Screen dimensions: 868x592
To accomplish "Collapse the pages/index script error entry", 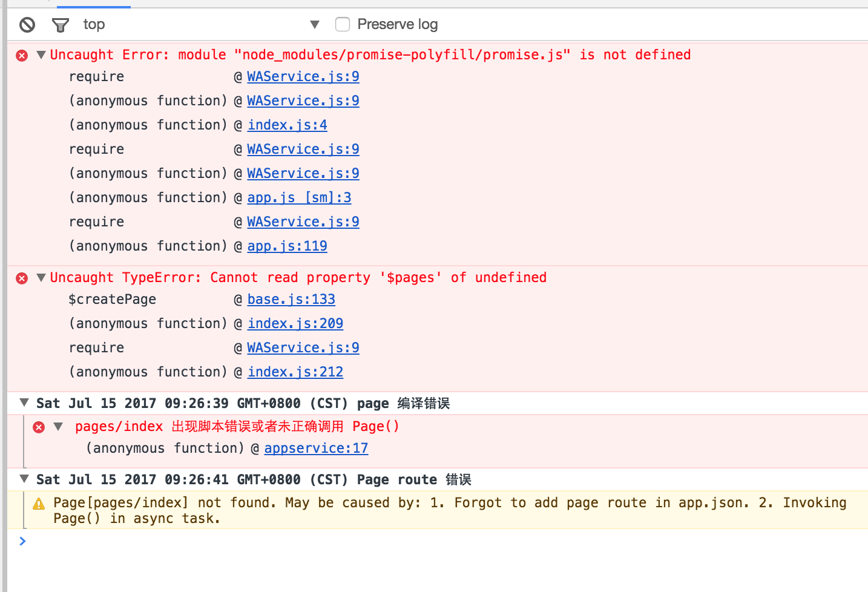I will click(58, 426).
